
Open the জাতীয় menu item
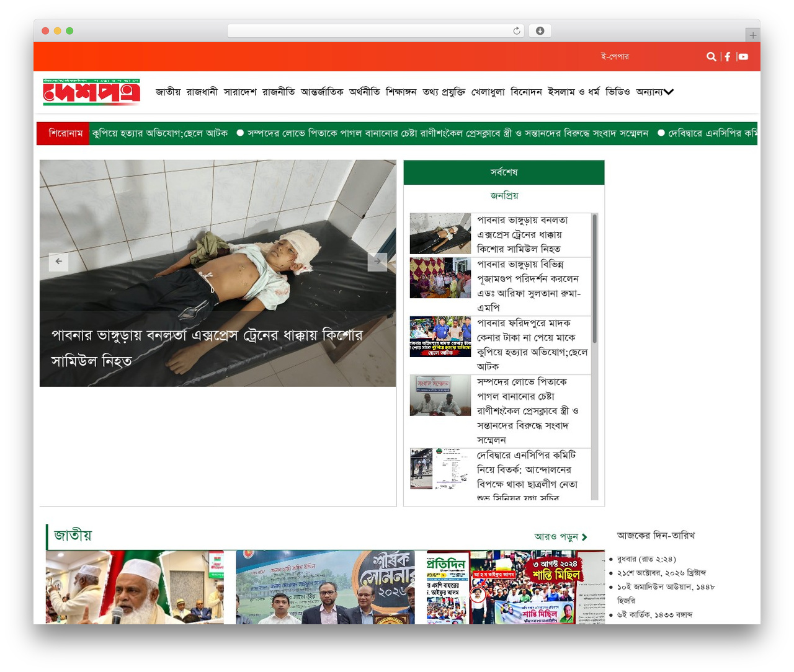pyautogui.click(x=168, y=92)
